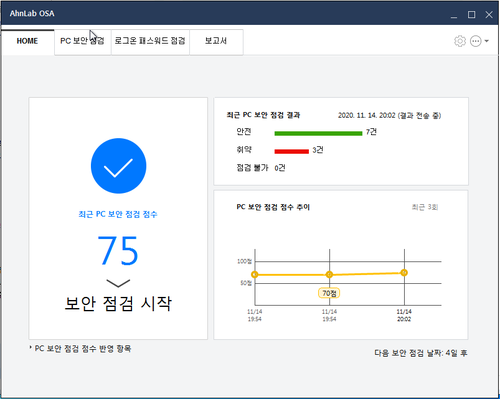Open the settings gear icon
Image resolution: width=500 pixels, height=399 pixels.
tap(460, 41)
